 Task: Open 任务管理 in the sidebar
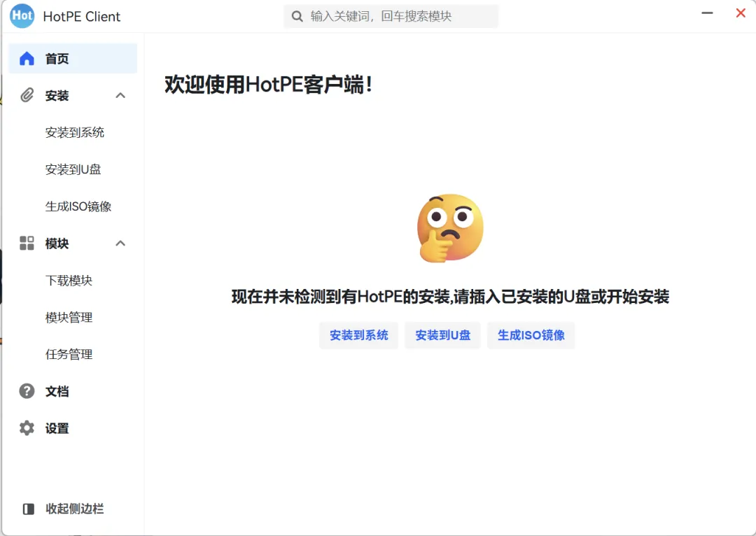[x=69, y=354]
